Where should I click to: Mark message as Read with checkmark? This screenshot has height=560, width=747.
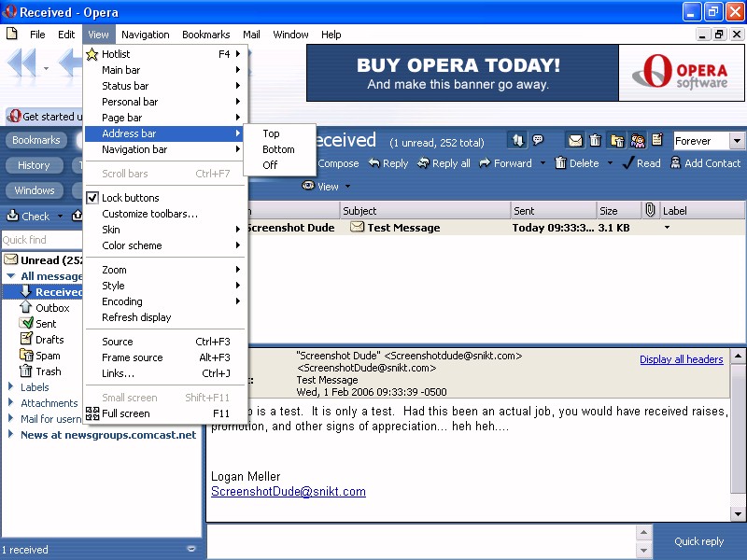[x=627, y=163]
